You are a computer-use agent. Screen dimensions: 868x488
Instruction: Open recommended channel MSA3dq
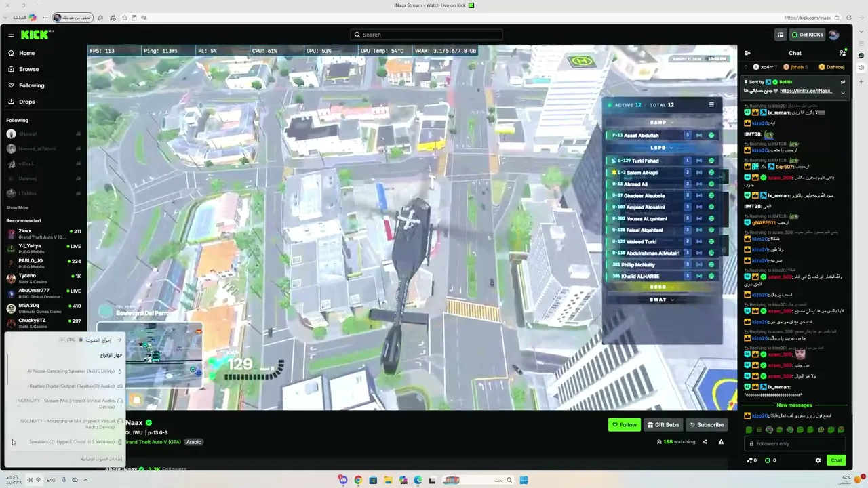click(43, 308)
